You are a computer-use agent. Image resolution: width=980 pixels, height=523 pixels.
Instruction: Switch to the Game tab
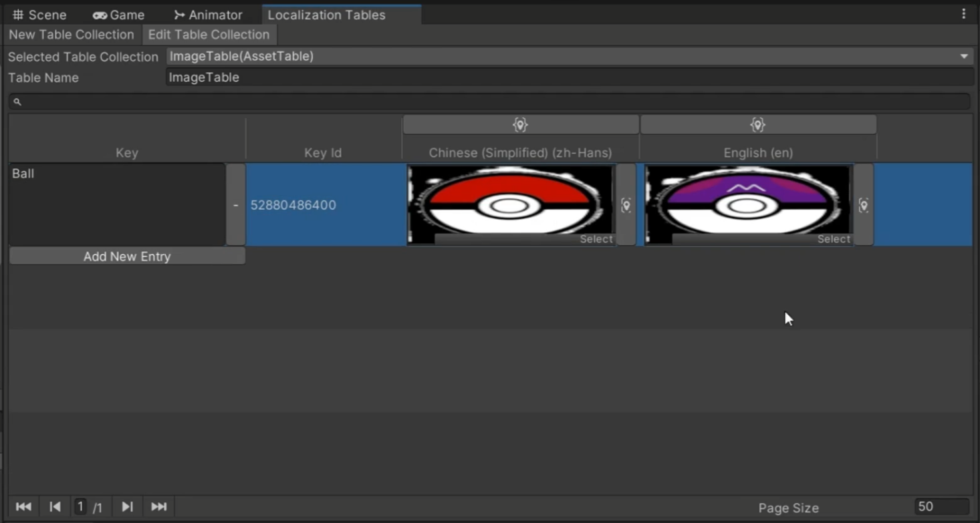[x=118, y=15]
